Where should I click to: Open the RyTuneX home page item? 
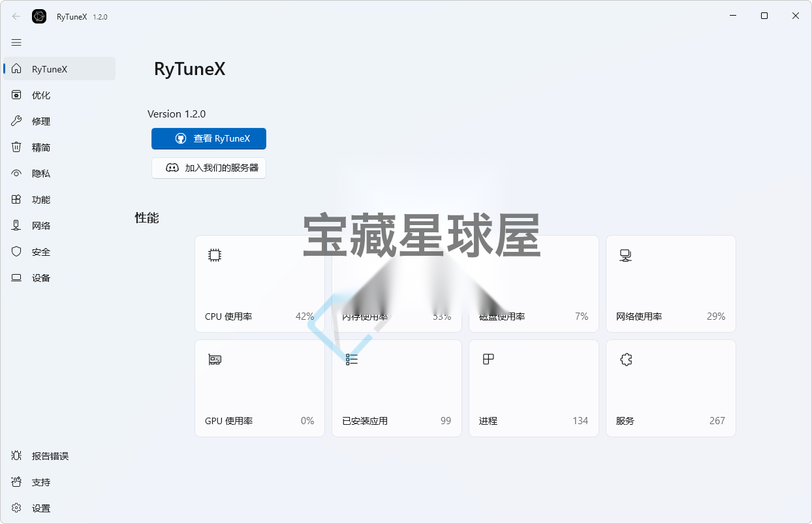tap(59, 69)
